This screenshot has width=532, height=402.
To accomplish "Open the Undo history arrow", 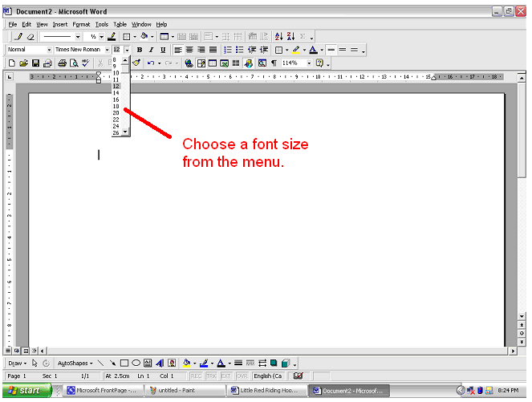I will [159, 63].
